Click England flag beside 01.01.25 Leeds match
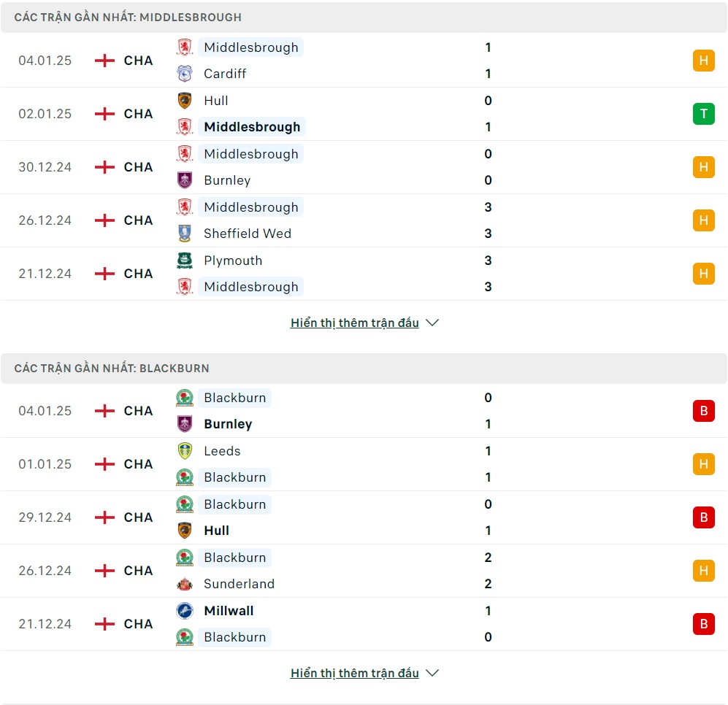This screenshot has height=705, width=728. (x=104, y=464)
